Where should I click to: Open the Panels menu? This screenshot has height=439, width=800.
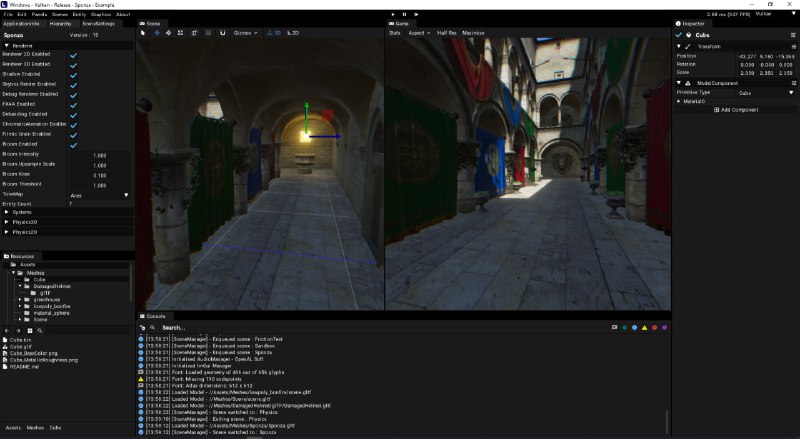click(39, 14)
